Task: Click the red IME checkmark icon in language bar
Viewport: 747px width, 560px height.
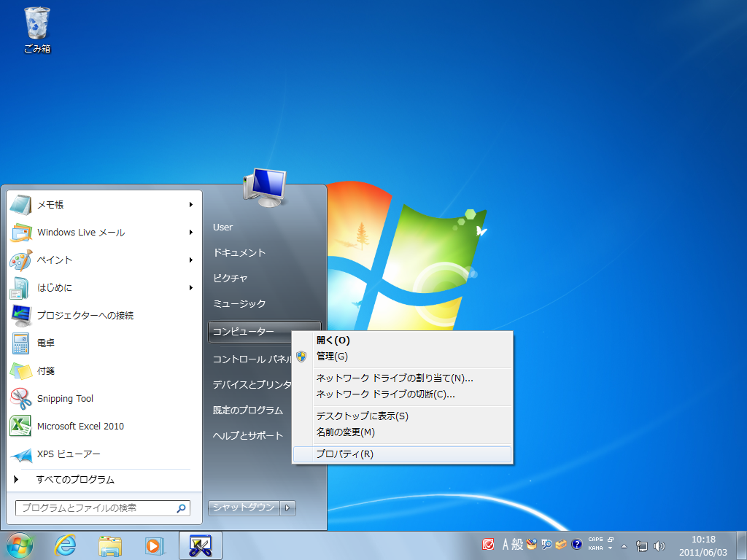Action: tap(488, 544)
